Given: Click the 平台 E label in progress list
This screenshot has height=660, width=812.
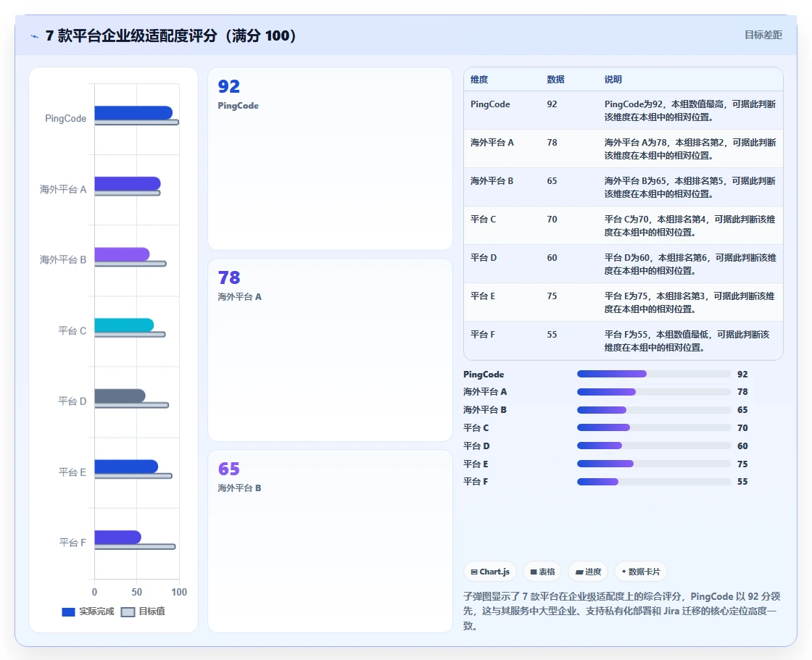Looking at the screenshot, I should (x=476, y=464).
